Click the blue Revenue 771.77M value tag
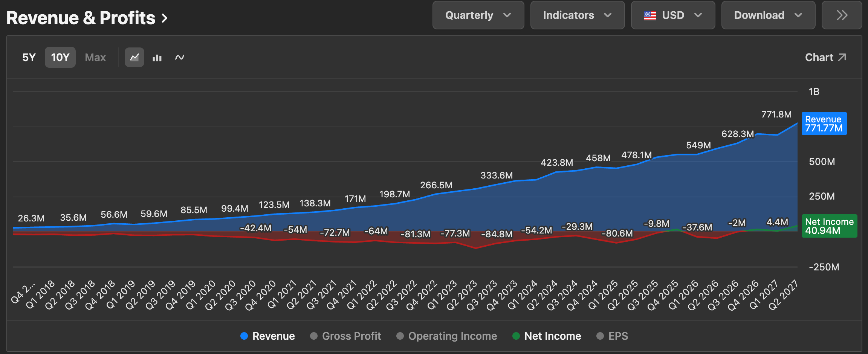 point(824,124)
